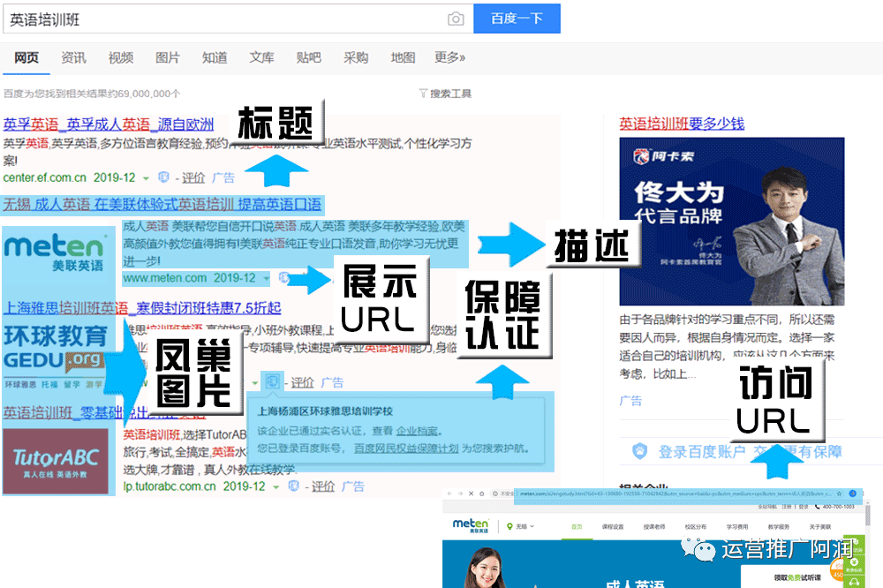Open the 地图 tab

pos(403,57)
